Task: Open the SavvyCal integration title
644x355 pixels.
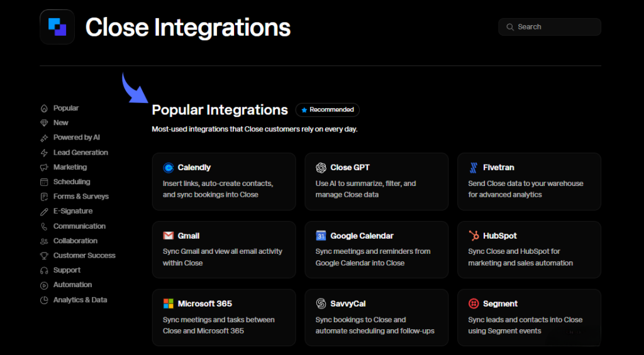Action: tap(348, 304)
